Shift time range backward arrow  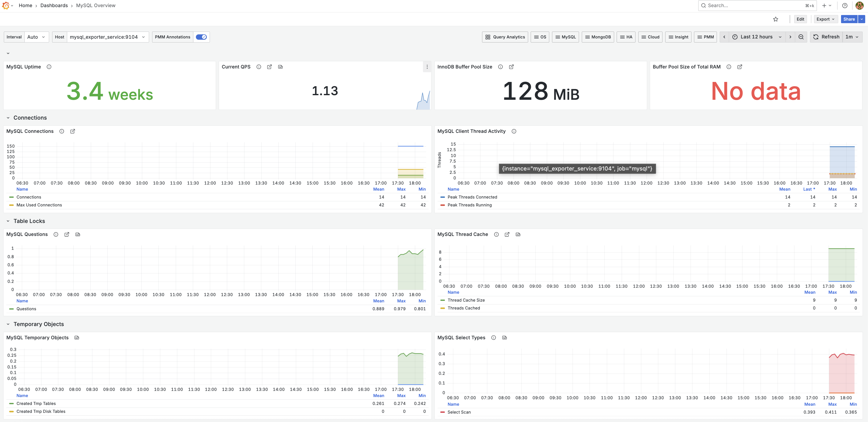tap(724, 37)
